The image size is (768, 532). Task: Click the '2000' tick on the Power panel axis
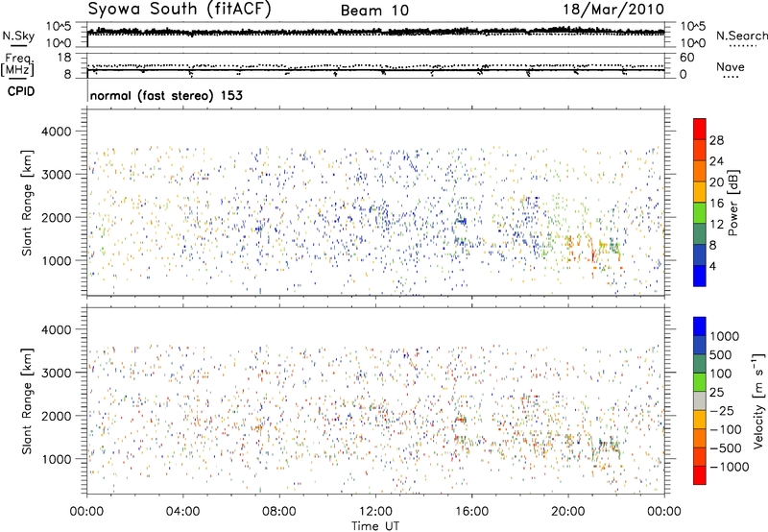(x=57, y=217)
